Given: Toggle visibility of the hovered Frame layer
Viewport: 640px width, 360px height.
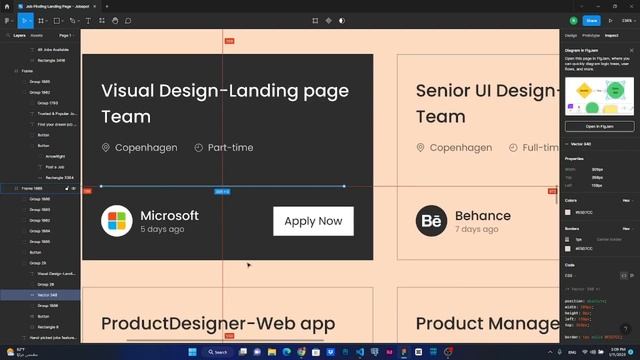Looking at the screenshot, I should pos(74,189).
